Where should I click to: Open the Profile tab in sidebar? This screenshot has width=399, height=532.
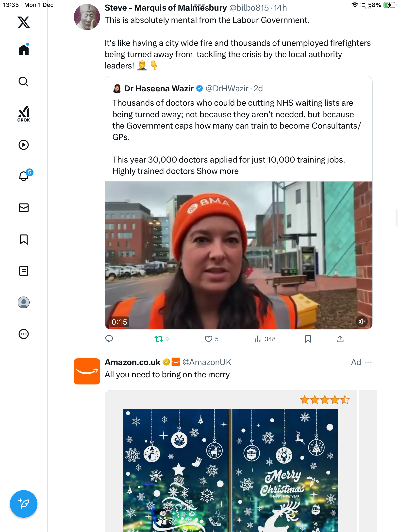coord(24,302)
